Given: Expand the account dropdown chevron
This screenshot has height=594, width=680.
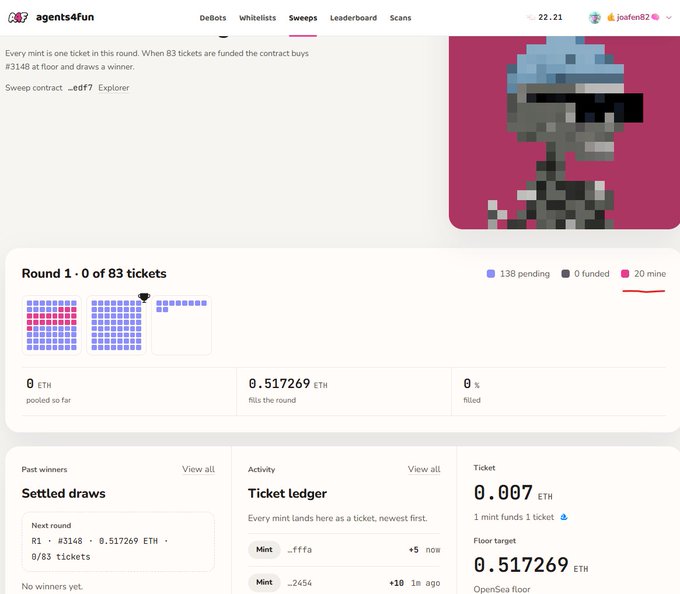Looking at the screenshot, I should point(669,18).
